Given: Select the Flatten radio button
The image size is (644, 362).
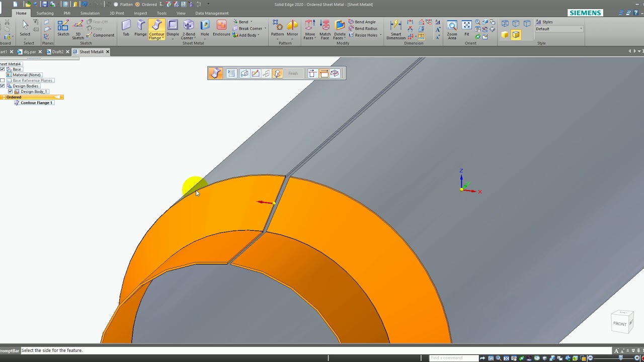Looking at the screenshot, I should point(116,5).
